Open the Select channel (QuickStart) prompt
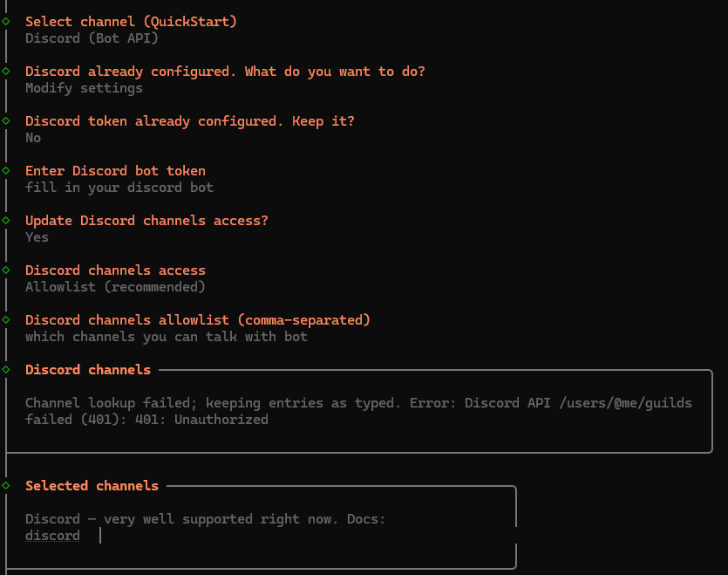This screenshot has height=575, width=728. 131,21
